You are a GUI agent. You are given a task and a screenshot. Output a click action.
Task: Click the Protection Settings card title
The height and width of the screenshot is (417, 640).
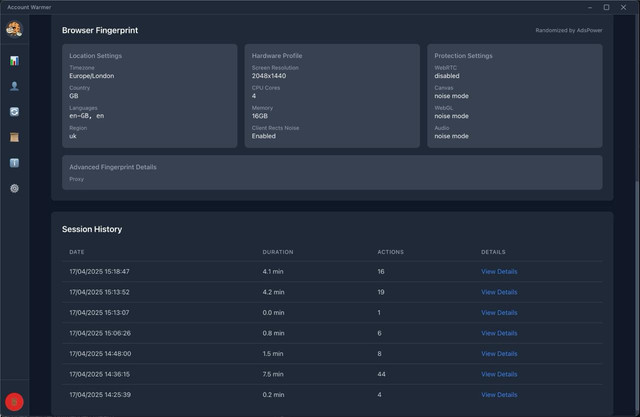click(x=463, y=55)
